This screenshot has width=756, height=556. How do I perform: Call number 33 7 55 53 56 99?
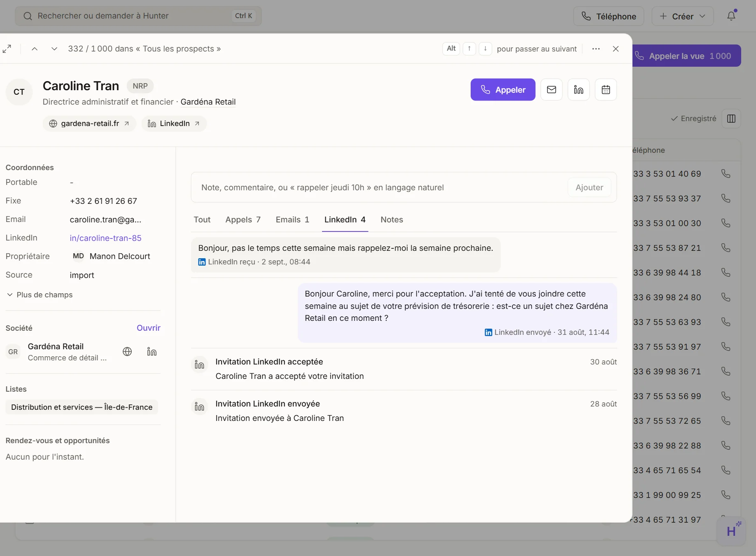pyautogui.click(x=726, y=396)
